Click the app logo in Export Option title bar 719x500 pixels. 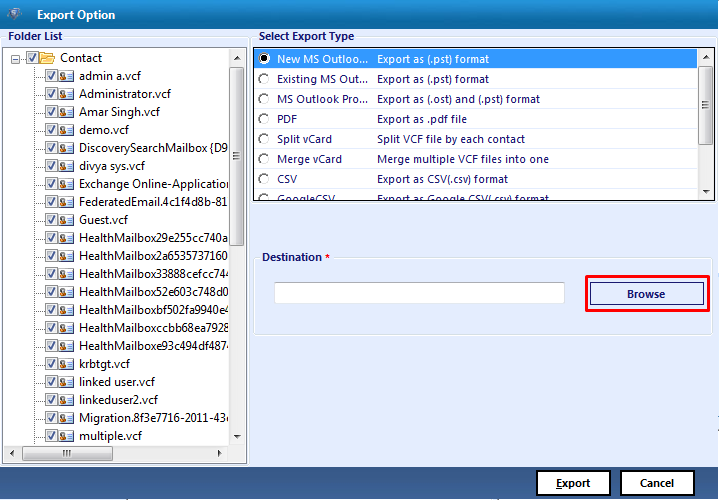(15, 14)
